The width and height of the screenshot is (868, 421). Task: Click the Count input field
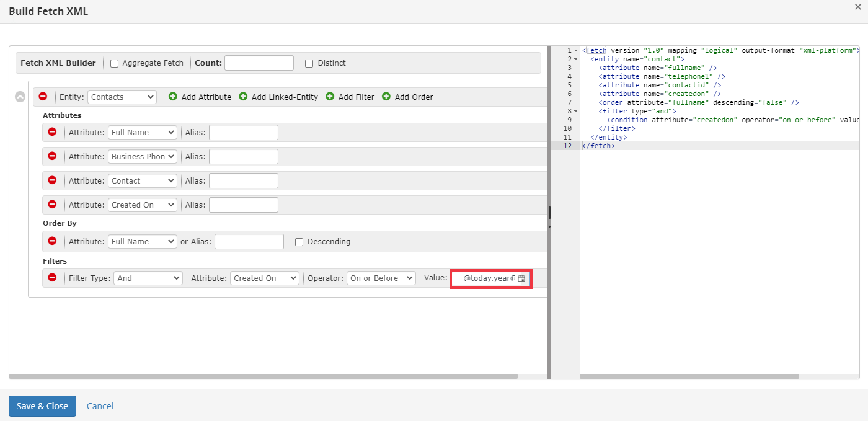(259, 63)
